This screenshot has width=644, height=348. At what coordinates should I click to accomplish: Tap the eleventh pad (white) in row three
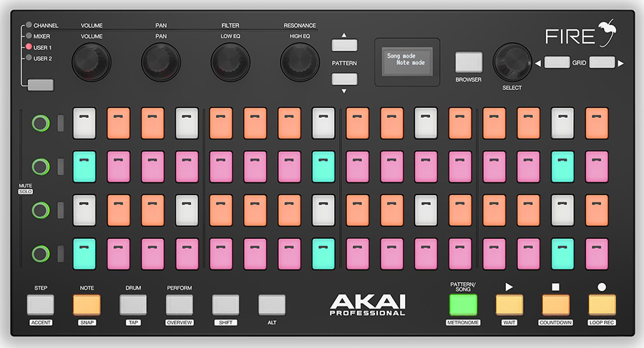[x=426, y=210]
